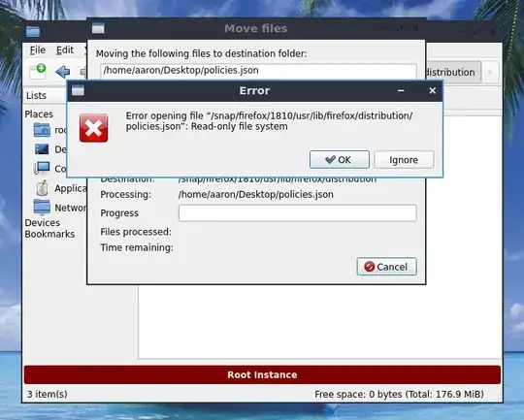Select the Devices heading in sidebar
Image resolution: width=524 pixels, height=420 pixels.
[43, 223]
